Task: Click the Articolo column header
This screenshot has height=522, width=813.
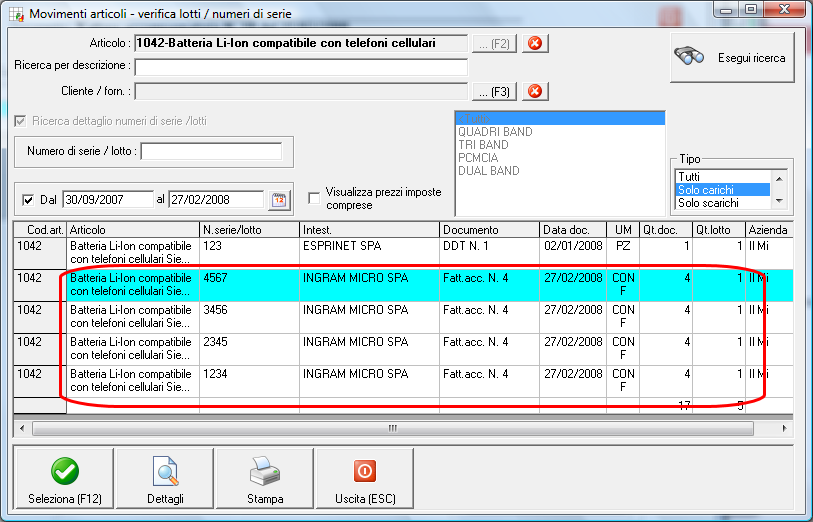Action: pyautogui.click(x=133, y=230)
